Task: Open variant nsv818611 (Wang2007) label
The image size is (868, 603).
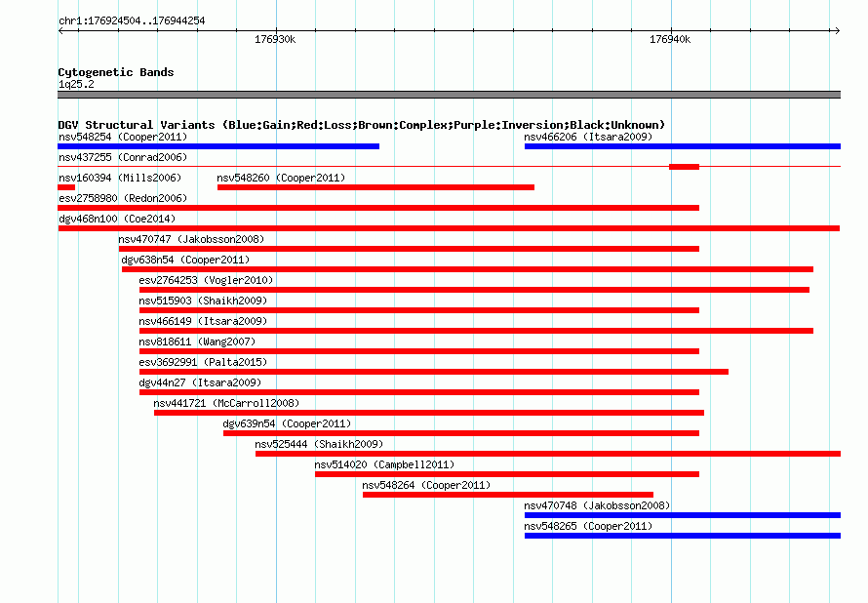Action: click(x=197, y=342)
